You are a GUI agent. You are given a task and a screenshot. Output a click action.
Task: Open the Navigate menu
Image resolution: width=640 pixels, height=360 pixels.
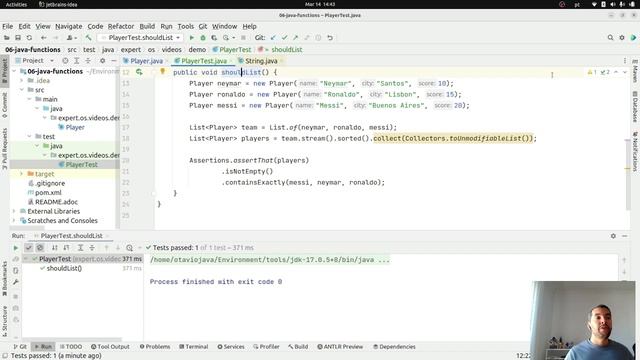69,26
